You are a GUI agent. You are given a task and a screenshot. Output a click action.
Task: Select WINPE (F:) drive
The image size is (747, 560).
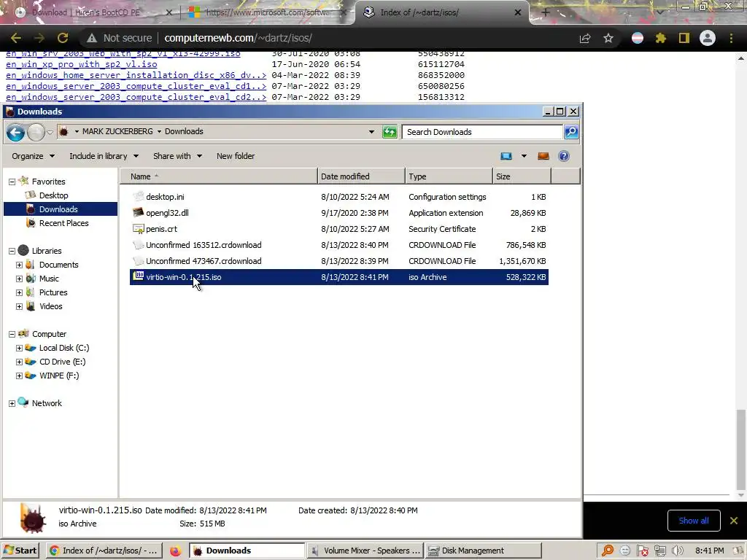click(x=59, y=376)
